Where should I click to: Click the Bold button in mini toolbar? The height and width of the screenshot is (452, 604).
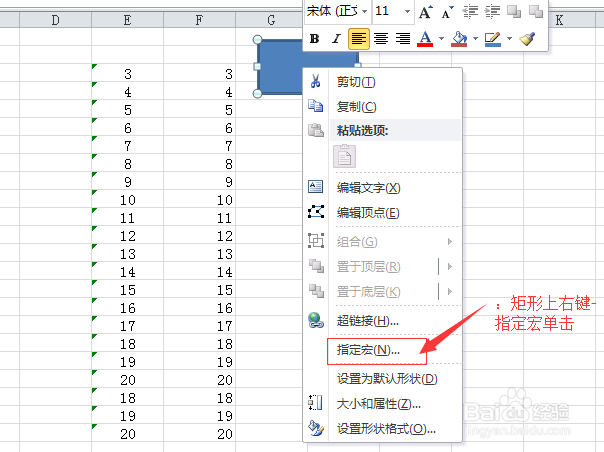[x=314, y=39]
